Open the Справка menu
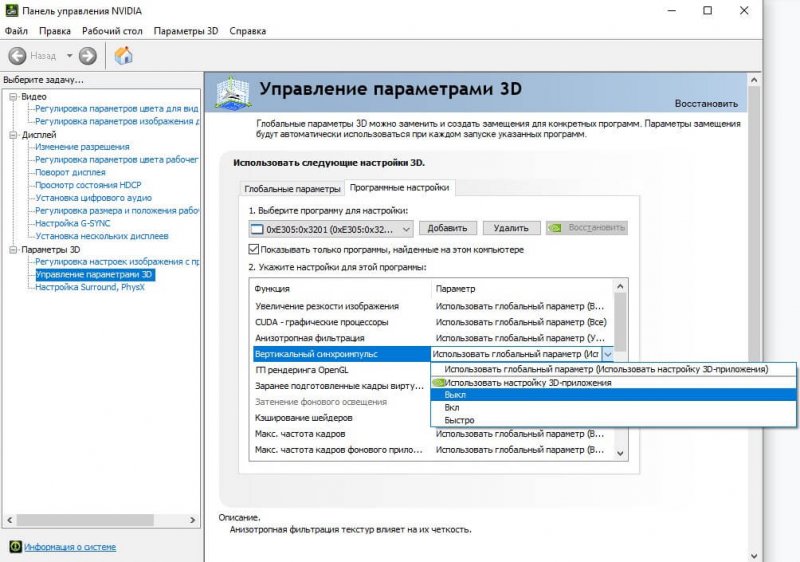800x562 pixels. pos(247,31)
